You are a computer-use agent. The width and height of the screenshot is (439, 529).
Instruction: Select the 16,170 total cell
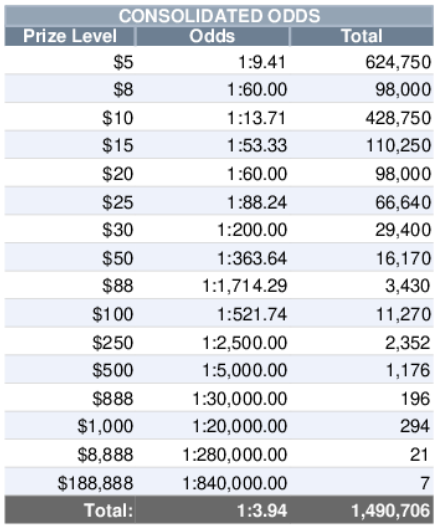pos(362,258)
